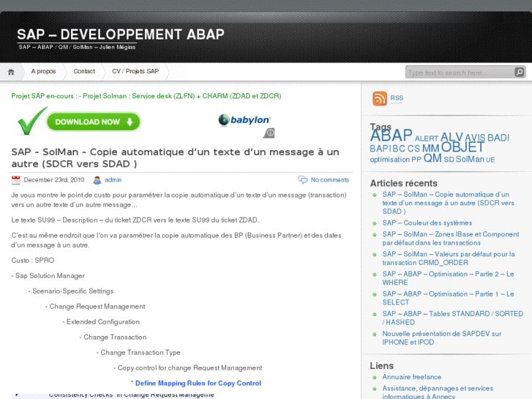Select the BC tag
The height and width of the screenshot is (399, 532).
(x=399, y=149)
